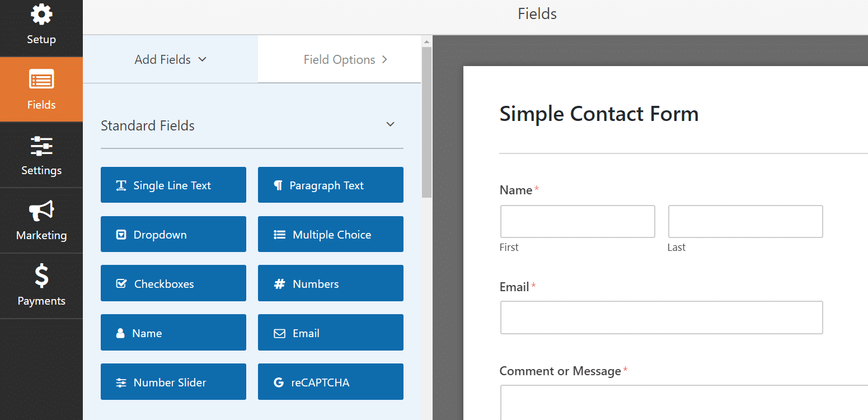Click the Last name input box

[x=745, y=221]
